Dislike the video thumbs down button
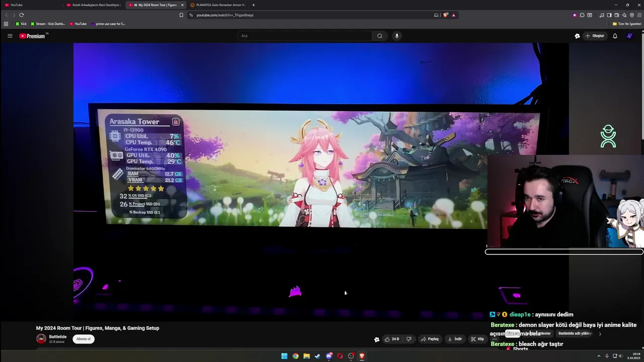 (x=409, y=339)
